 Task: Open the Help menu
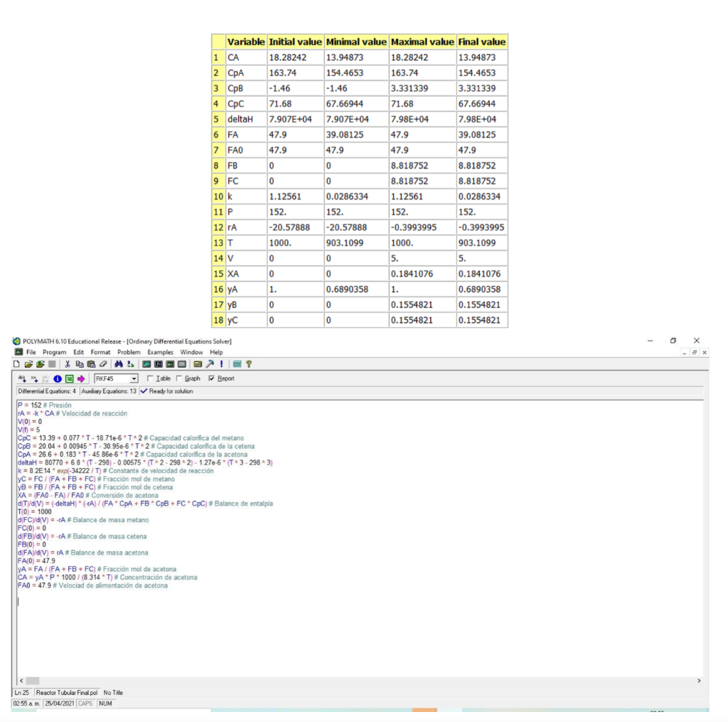[x=216, y=352]
